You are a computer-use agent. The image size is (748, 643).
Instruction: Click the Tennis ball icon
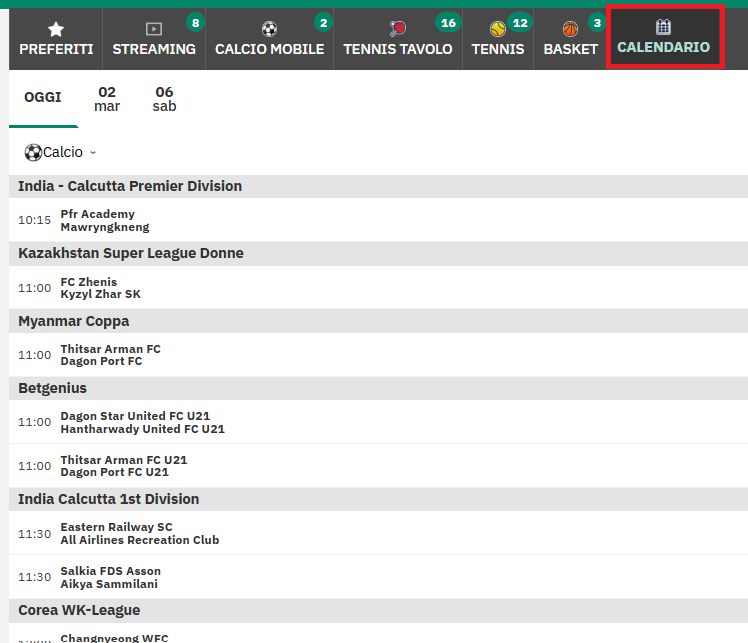[498, 29]
